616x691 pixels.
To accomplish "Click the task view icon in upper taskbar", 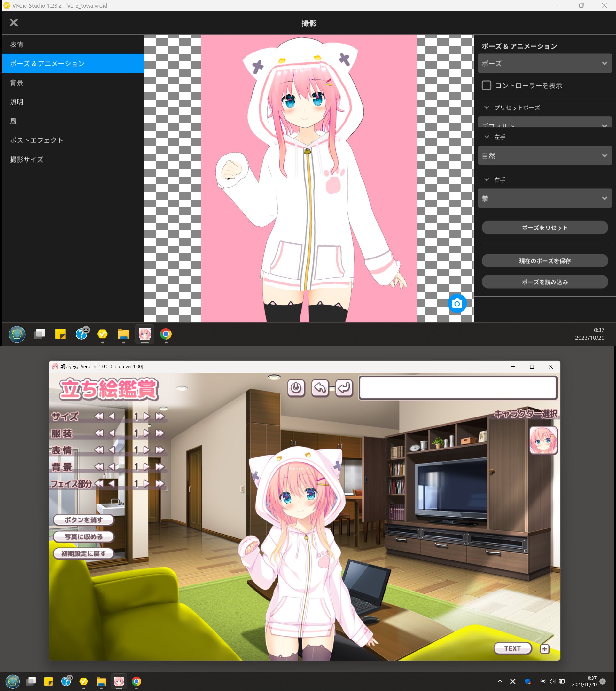I will 39,334.
